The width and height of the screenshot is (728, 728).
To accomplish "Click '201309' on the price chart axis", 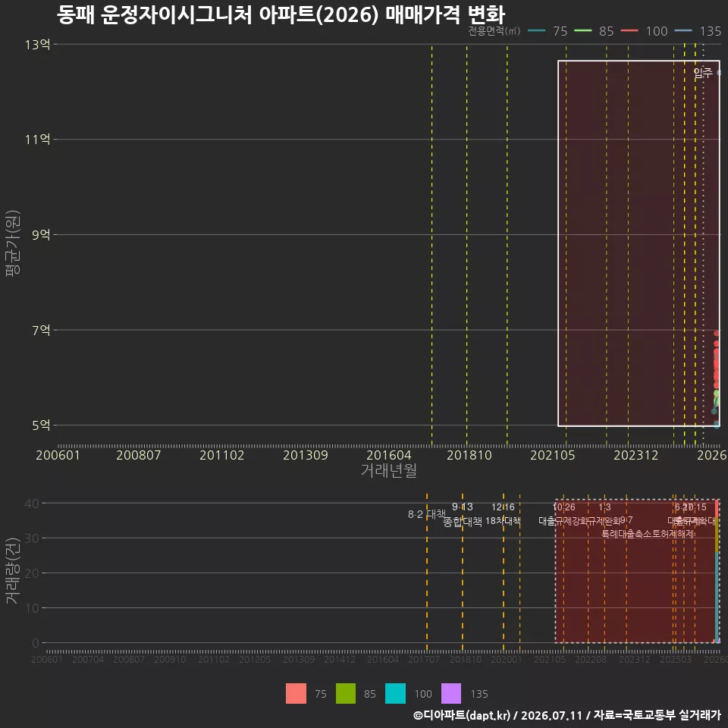I will click(x=306, y=455).
